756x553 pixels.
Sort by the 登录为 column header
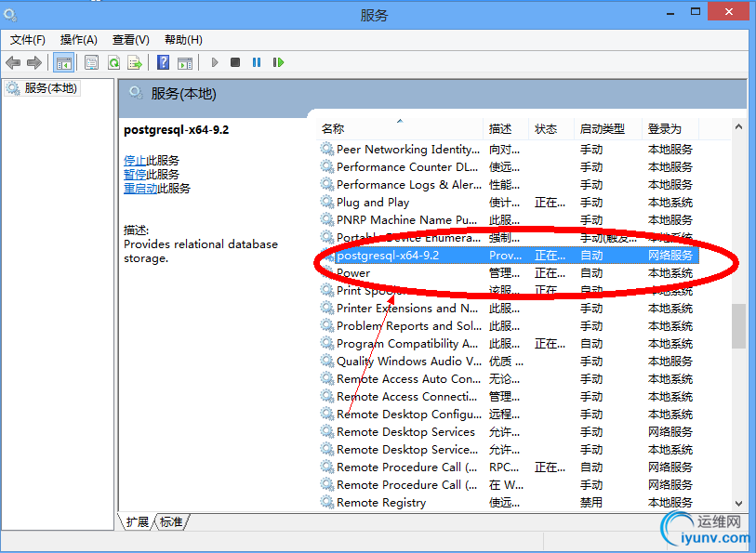pos(670,129)
